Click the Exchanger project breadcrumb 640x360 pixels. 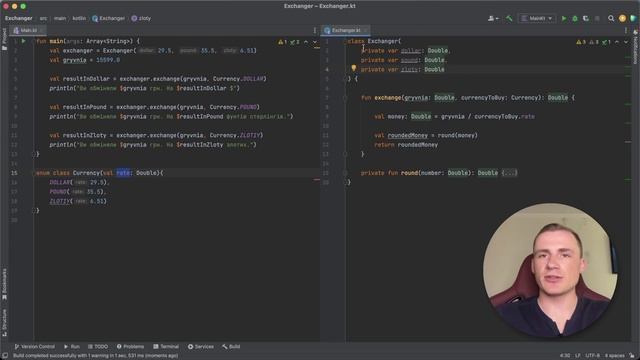pyautogui.click(x=19, y=18)
